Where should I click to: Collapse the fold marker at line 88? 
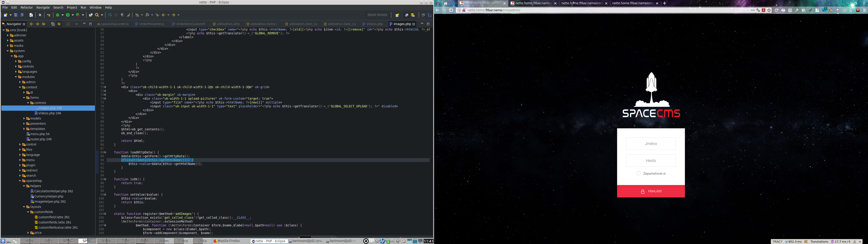pyautogui.click(x=105, y=152)
